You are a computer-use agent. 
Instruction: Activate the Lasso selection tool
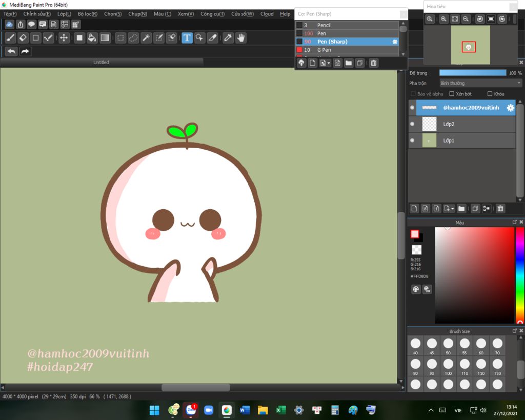(133, 38)
